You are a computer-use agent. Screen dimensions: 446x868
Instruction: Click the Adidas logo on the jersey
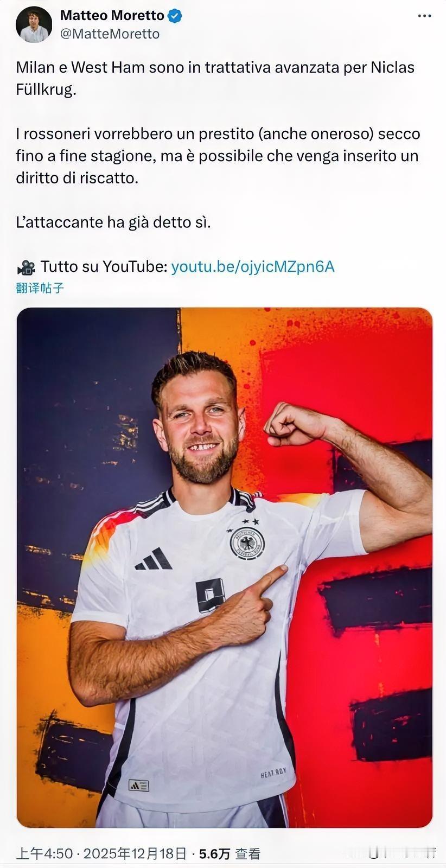154,559
